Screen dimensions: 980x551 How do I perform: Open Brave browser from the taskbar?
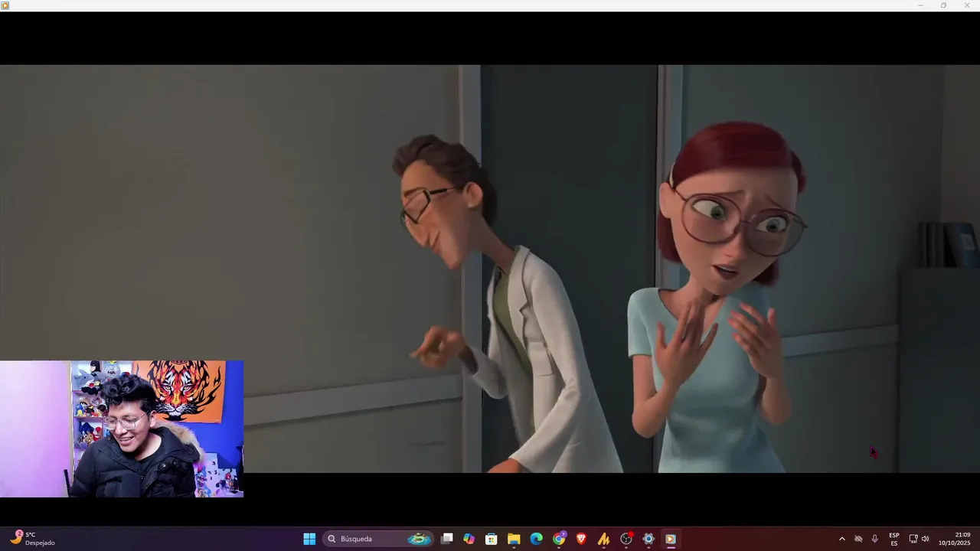[581, 539]
